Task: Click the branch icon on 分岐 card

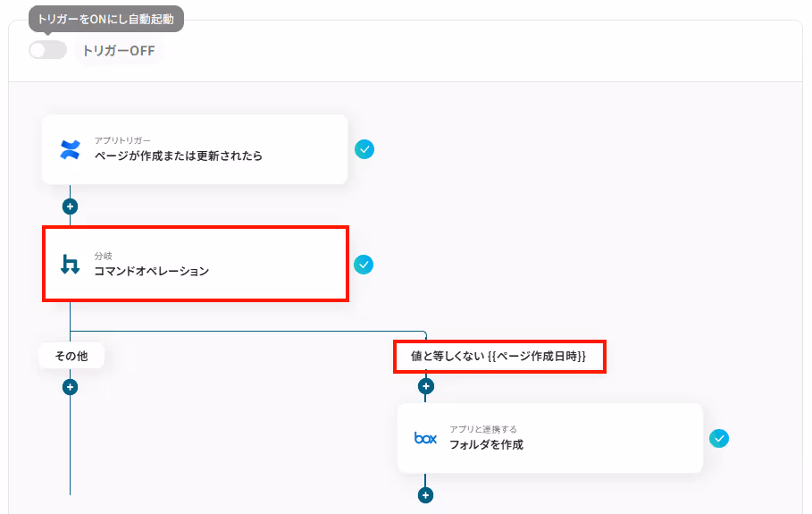Action: click(70, 265)
